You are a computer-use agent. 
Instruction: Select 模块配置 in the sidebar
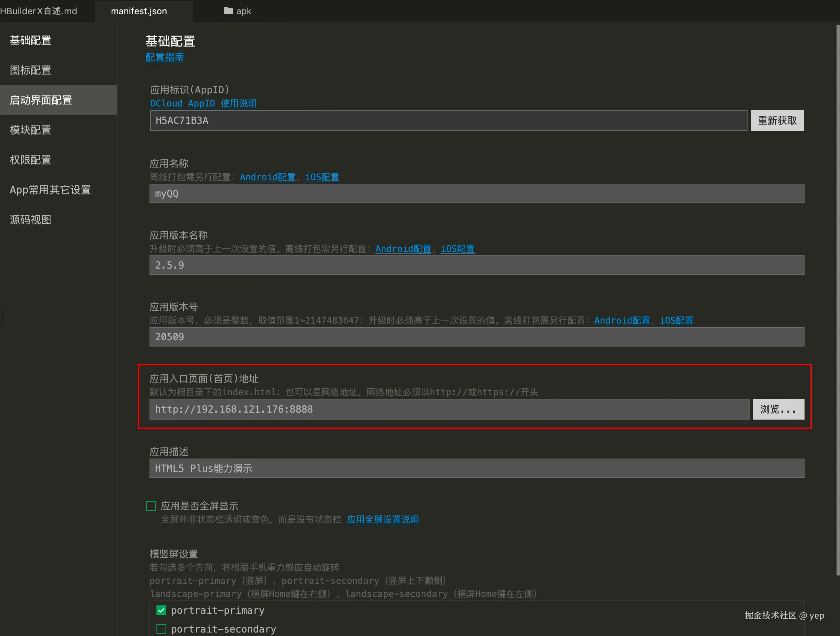coord(30,130)
